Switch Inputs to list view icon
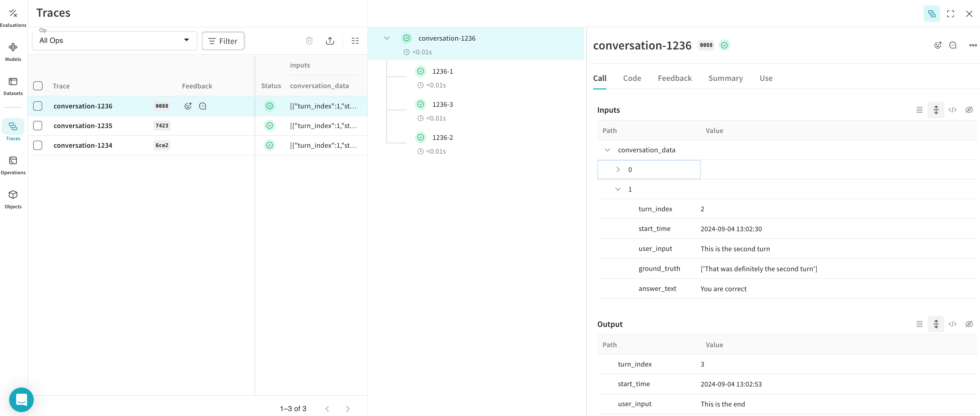 (919, 110)
